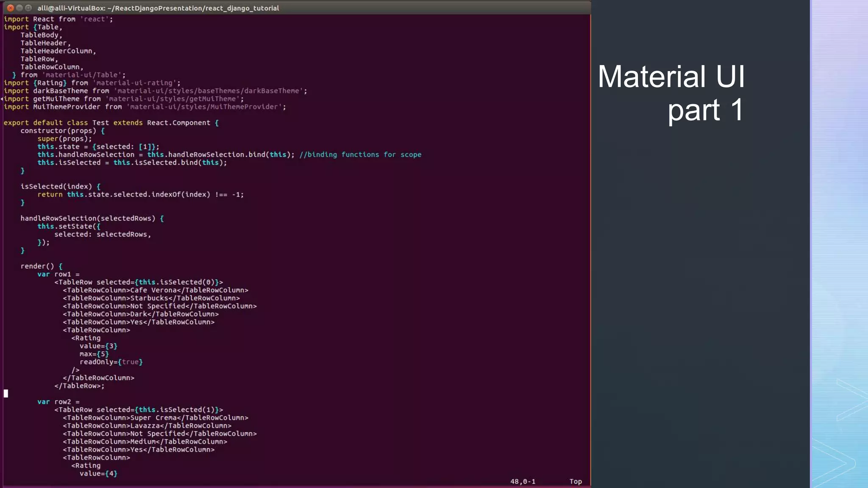Click the '//binding functions for scope' comment
The image size is (868, 488).
coord(360,155)
